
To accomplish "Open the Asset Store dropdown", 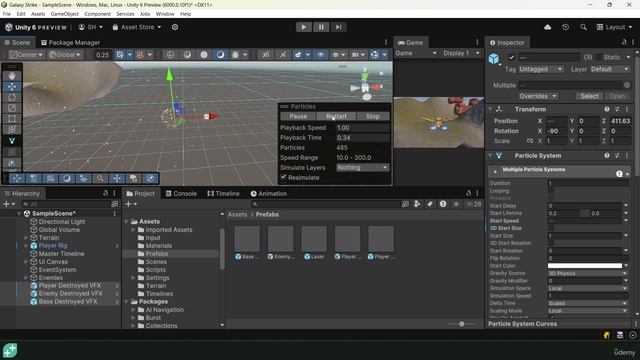I will pyautogui.click(x=137, y=27).
